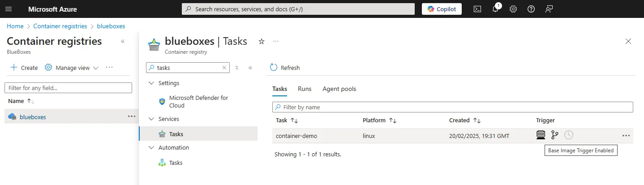Switch to the Runs tab

[x=305, y=89]
